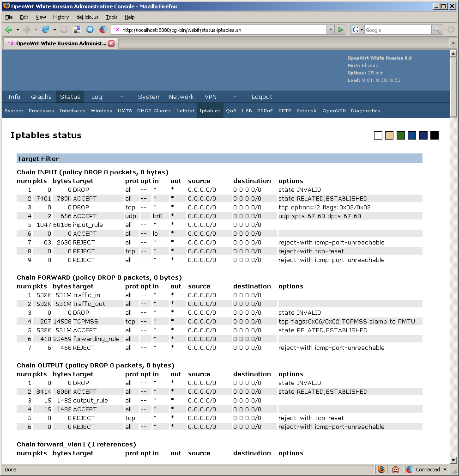459x476 pixels.
Task: Open the History menu
Action: pos(61,17)
